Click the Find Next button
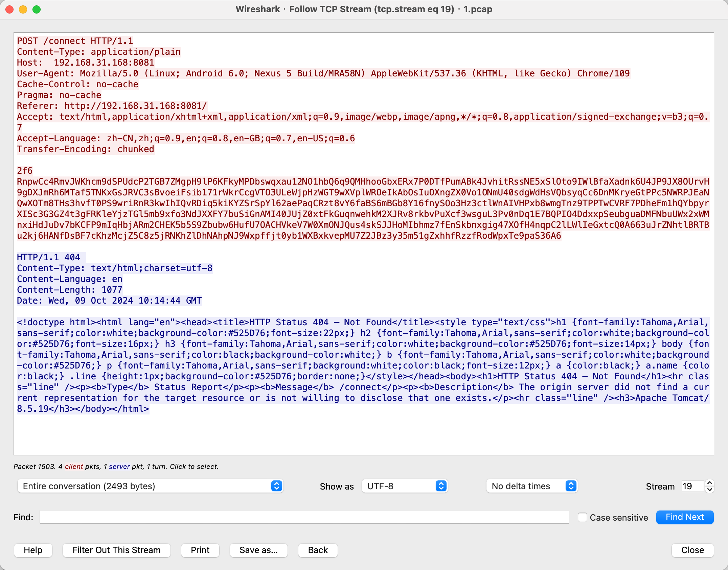 tap(685, 517)
